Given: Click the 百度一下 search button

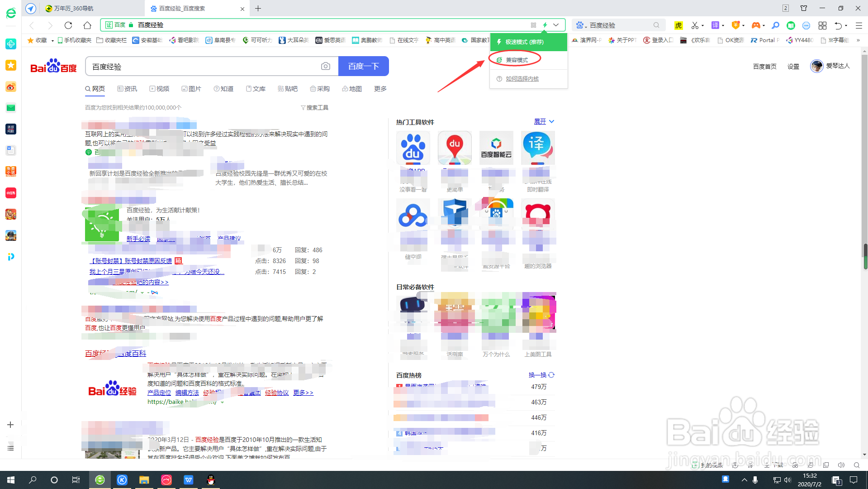Looking at the screenshot, I should pyautogui.click(x=364, y=66).
